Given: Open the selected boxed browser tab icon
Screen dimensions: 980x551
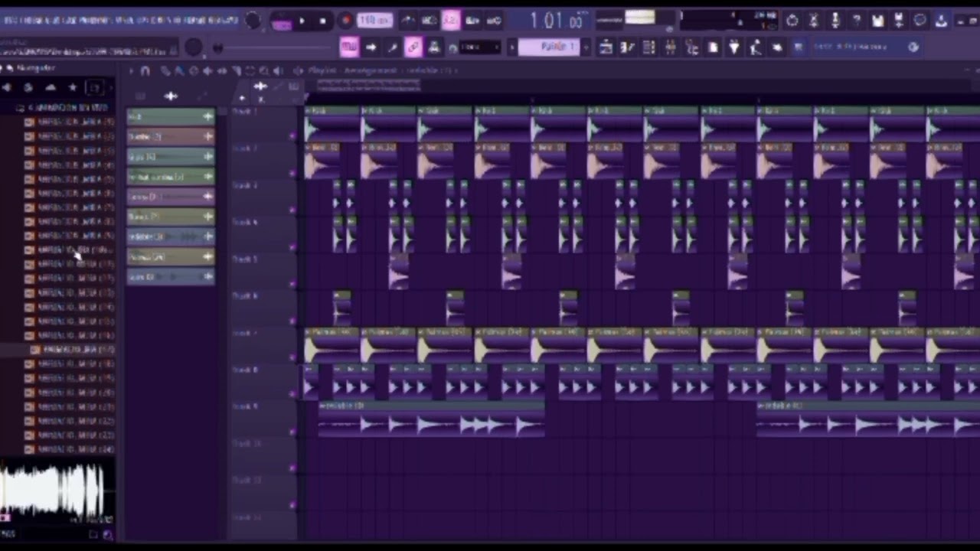Looking at the screenshot, I should [94, 87].
